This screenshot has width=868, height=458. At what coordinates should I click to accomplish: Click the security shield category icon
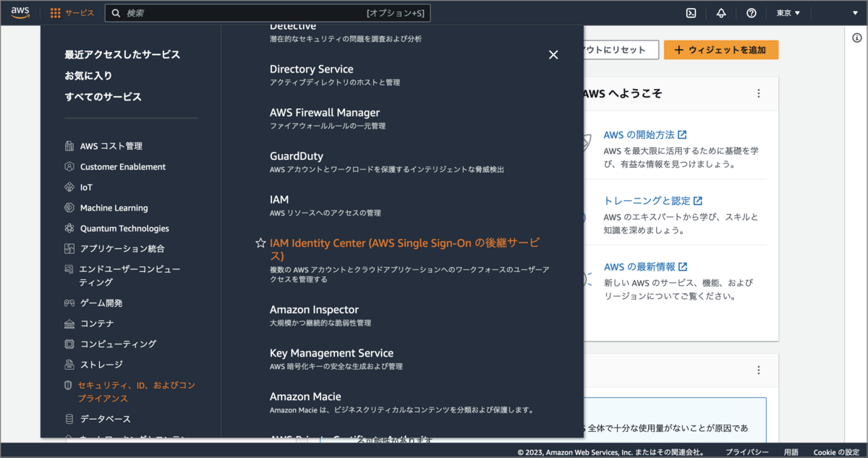[x=69, y=385]
